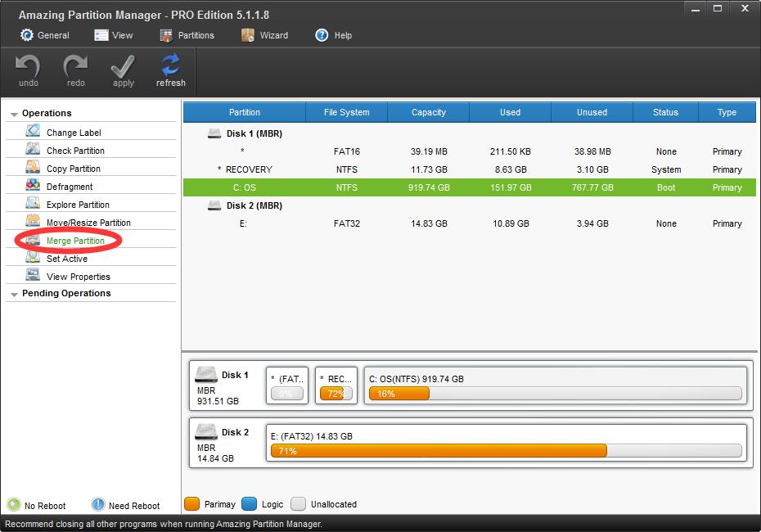761x532 pixels.
Task: Select the FAT partition block in Disk 1 map
Action: point(287,385)
